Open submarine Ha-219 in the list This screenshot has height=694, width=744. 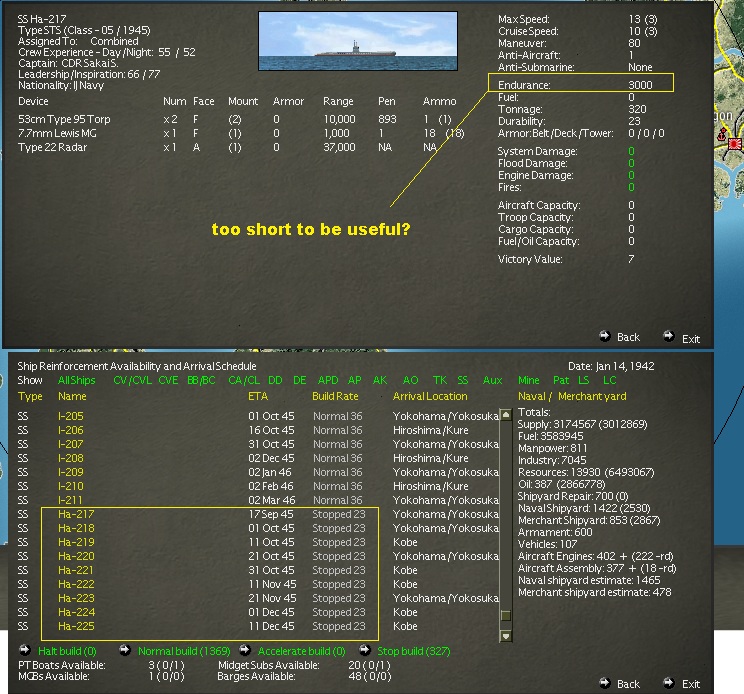coord(76,542)
